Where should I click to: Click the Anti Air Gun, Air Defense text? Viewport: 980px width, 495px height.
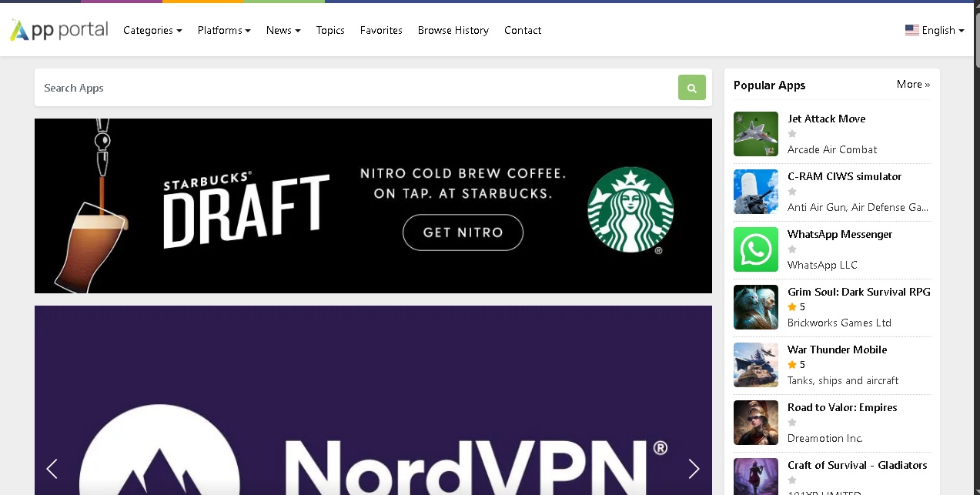click(x=858, y=207)
